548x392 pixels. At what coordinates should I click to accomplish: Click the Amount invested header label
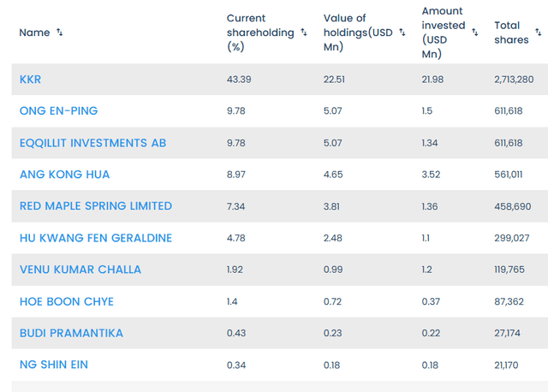443,33
